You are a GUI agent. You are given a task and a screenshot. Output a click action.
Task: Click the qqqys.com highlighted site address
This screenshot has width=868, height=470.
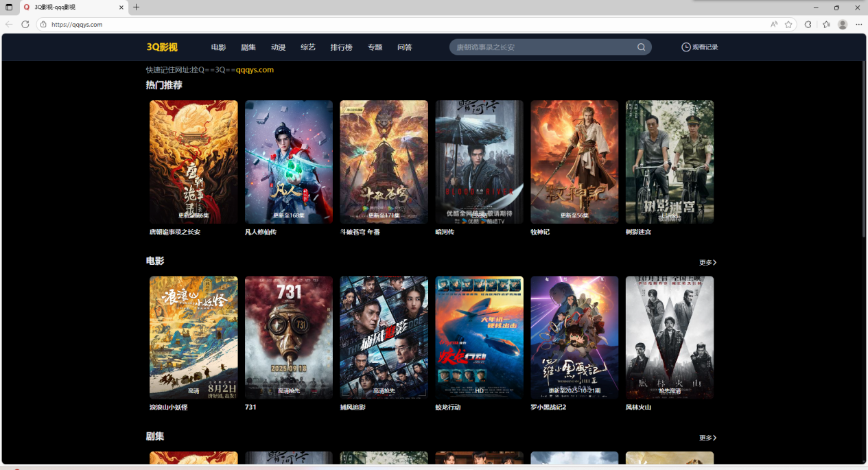pos(255,70)
